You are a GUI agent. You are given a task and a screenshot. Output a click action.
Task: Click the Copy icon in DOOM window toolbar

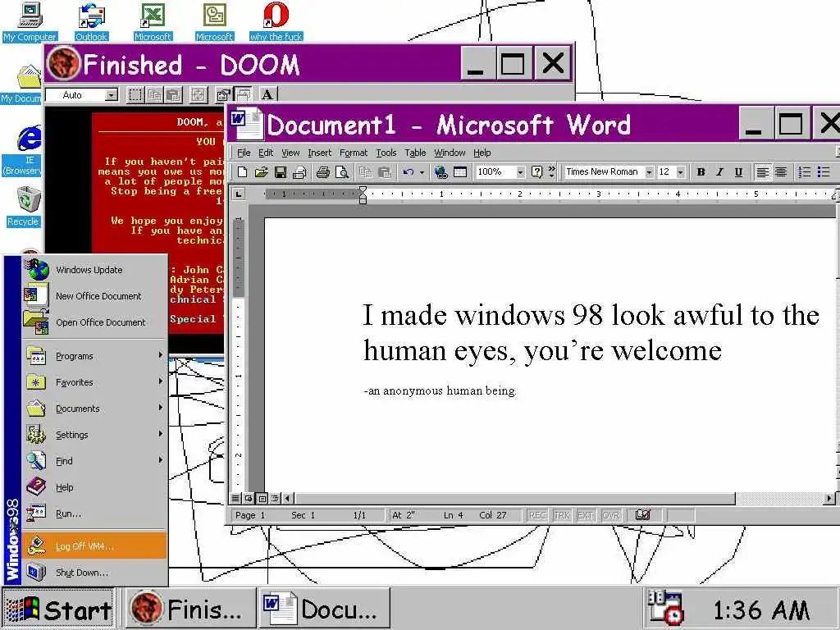(x=154, y=95)
